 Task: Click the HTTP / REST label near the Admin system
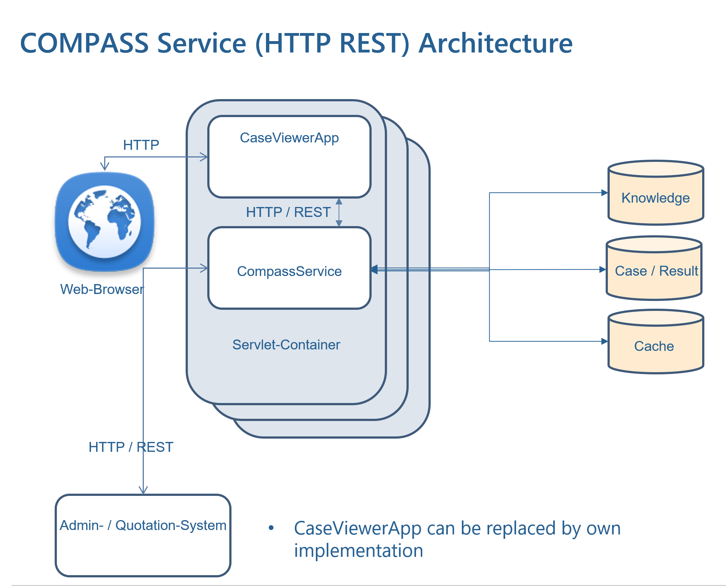(x=131, y=447)
